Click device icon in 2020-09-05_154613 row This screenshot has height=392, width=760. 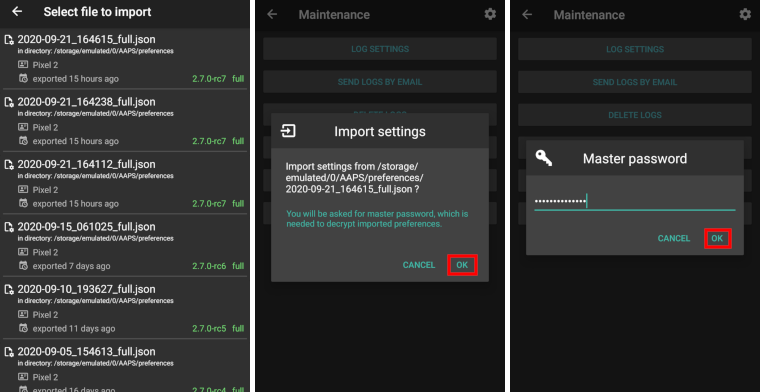[x=23, y=377]
